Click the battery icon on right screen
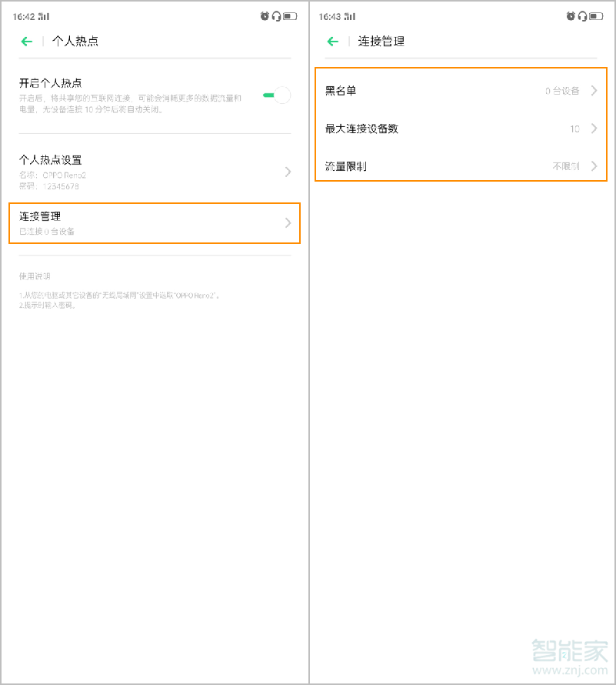Screen dimensions: 616x685 click(596, 15)
